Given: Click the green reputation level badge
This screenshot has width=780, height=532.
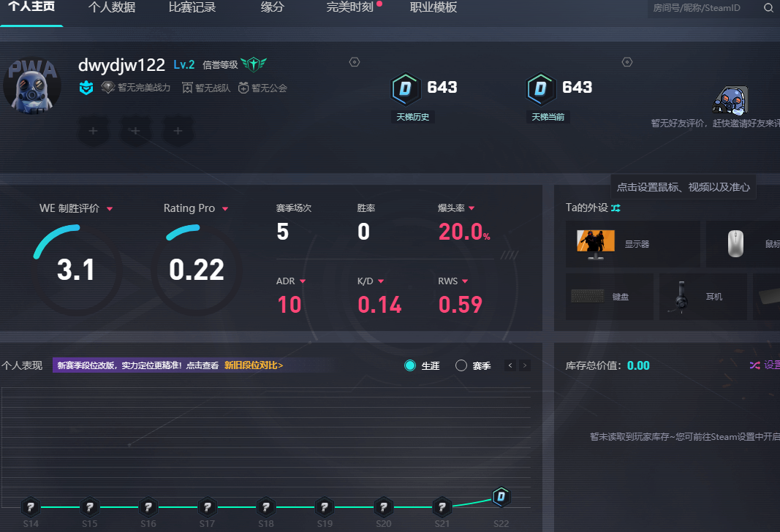Looking at the screenshot, I should click(254, 64).
